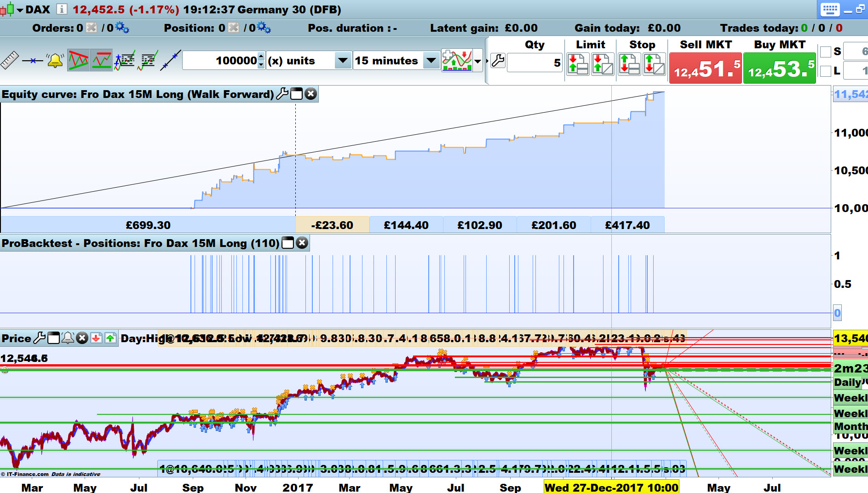868x493 pixels.
Task: Click the S value input field
Action: pyautogui.click(x=856, y=52)
